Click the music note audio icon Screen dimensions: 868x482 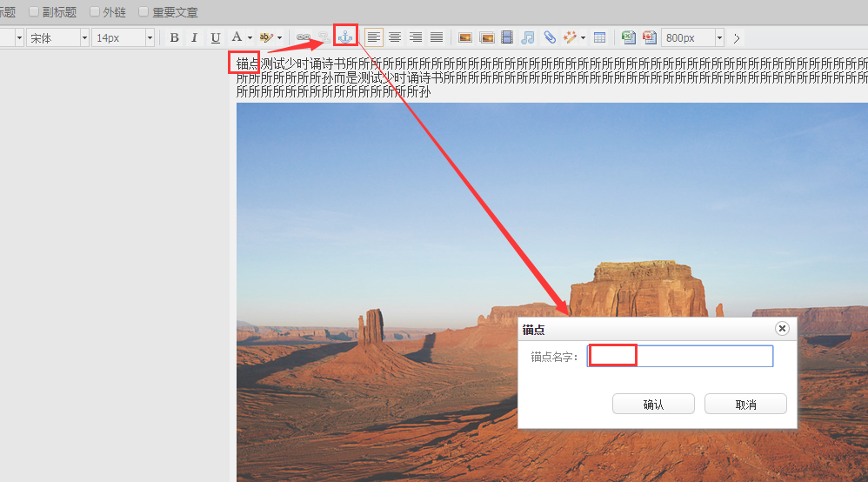[x=527, y=37]
